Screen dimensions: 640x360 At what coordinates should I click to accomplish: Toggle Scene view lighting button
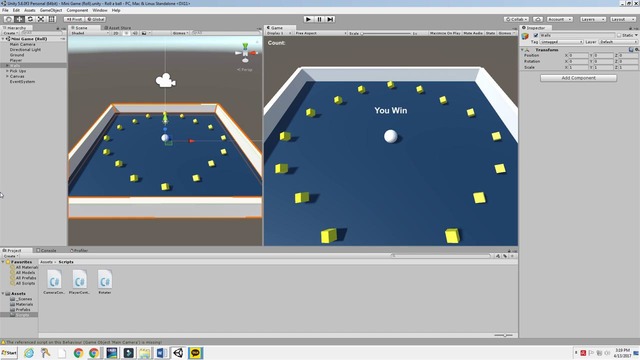(126, 33)
